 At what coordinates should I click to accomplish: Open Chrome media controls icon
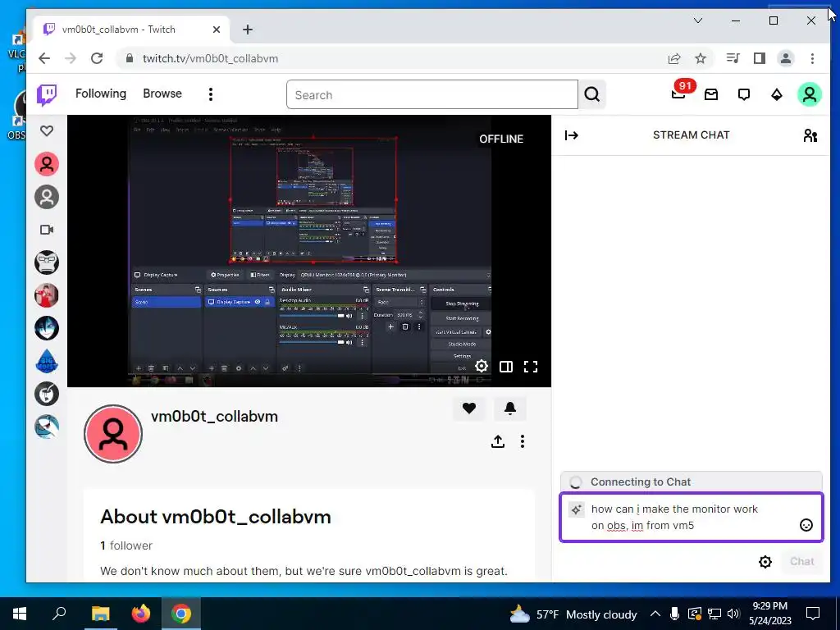click(x=733, y=58)
